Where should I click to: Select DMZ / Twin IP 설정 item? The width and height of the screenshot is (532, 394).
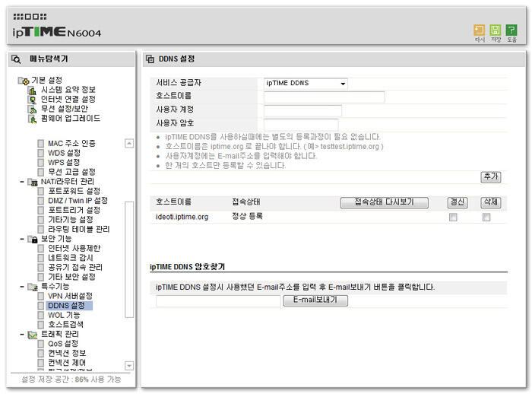pyautogui.click(x=78, y=200)
